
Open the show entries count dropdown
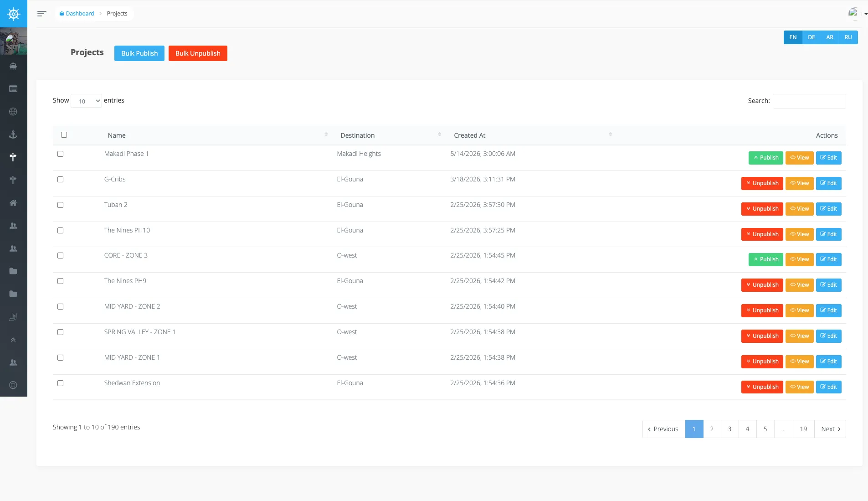pos(86,101)
